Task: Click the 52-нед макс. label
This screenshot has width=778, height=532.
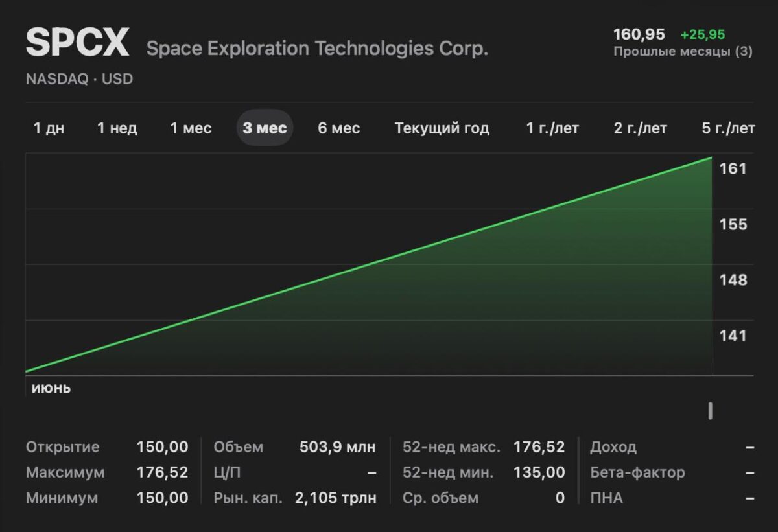Action: 451,447
